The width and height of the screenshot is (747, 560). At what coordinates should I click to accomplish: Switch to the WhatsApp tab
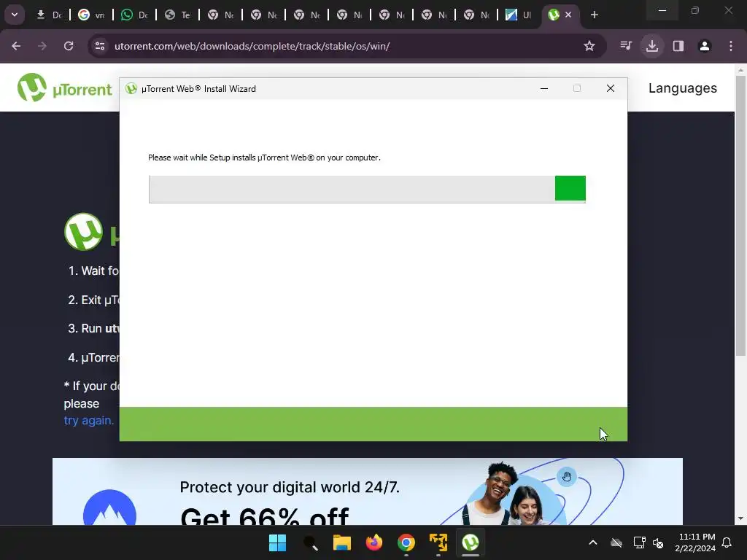[135, 15]
